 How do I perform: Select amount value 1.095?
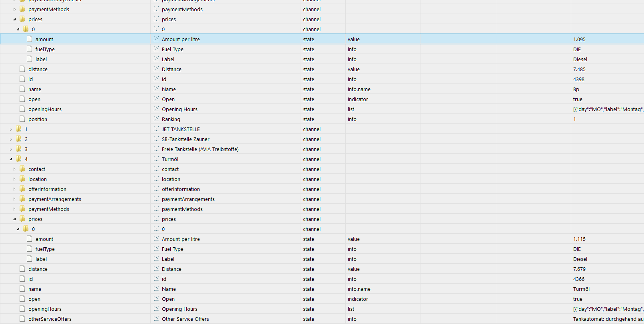coord(579,39)
